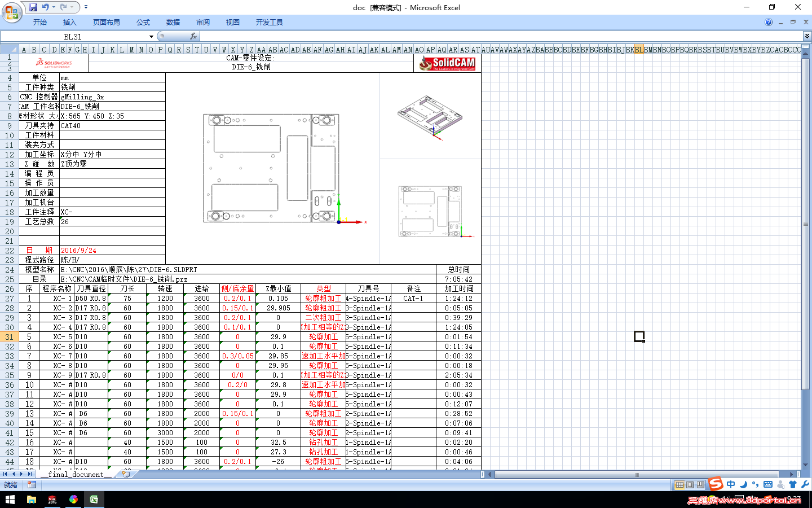Click the horizontal scrollbar thumb

point(637,475)
